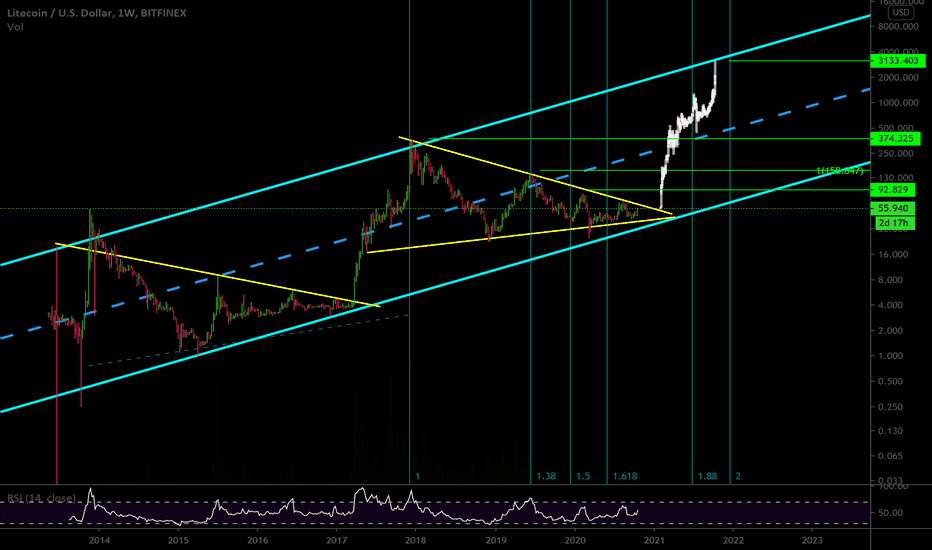
Task: Click the 2d 17h countdown label
Action: pos(893,223)
